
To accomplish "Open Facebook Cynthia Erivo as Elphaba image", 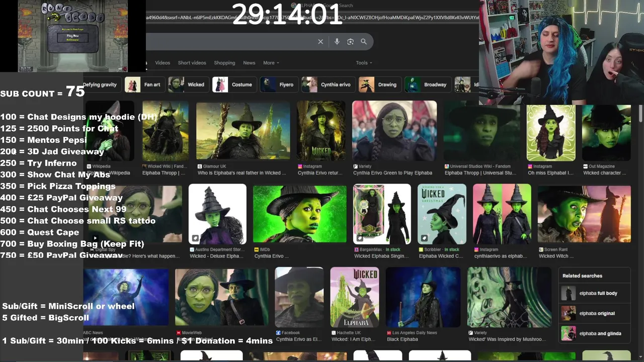I will coord(299,297).
